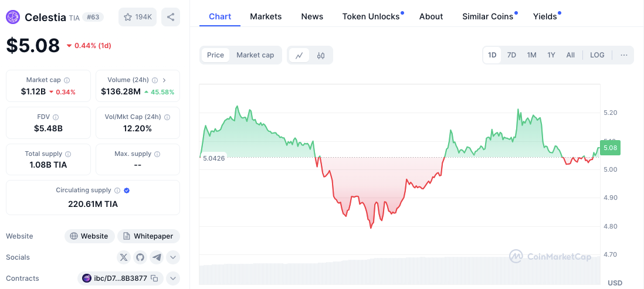Switch to the candlestick chart icon
Image resolution: width=644 pixels, height=289 pixels.
point(321,56)
